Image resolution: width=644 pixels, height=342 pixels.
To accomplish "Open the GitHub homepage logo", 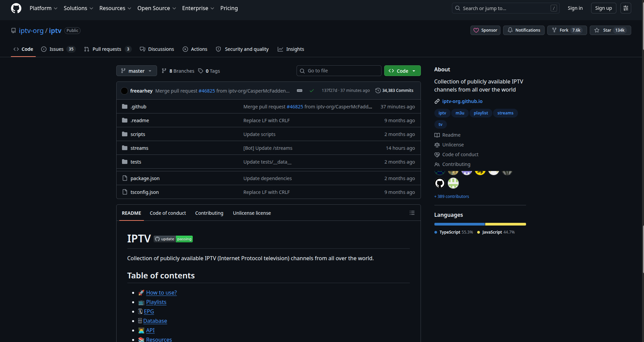I will pos(16,8).
